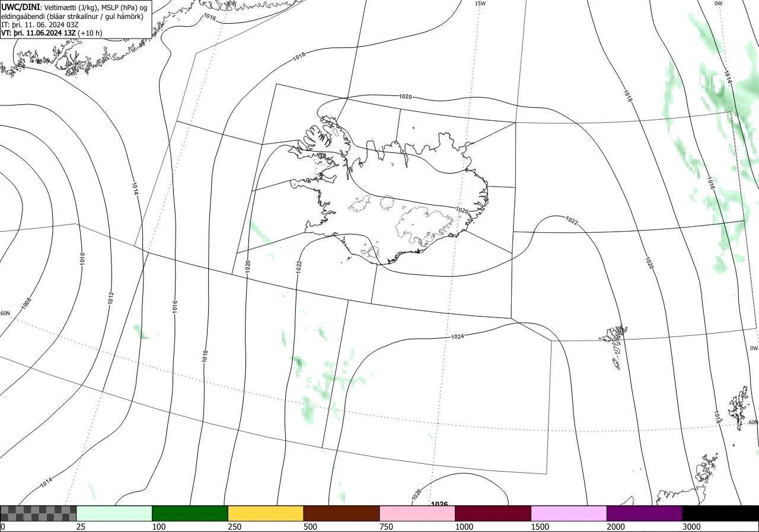The width and height of the screenshot is (759, 532).
Task: Click the legend value "2000"
Action: click(x=616, y=527)
